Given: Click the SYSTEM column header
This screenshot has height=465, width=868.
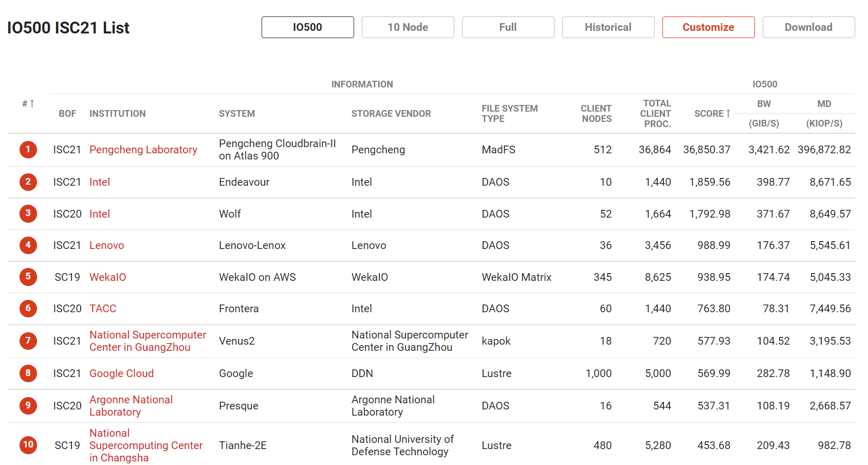Looking at the screenshot, I should (x=237, y=114).
